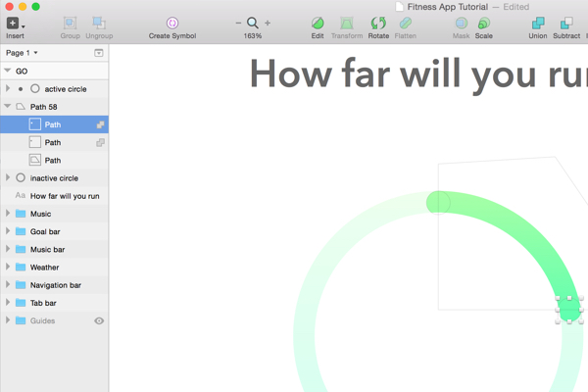Select the Music bar layer
The image size is (588, 392).
(x=54, y=250)
